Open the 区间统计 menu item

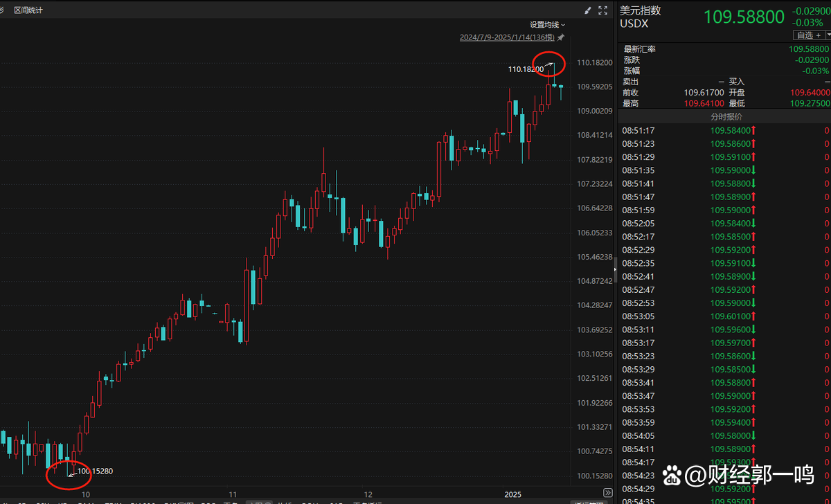[x=28, y=10]
